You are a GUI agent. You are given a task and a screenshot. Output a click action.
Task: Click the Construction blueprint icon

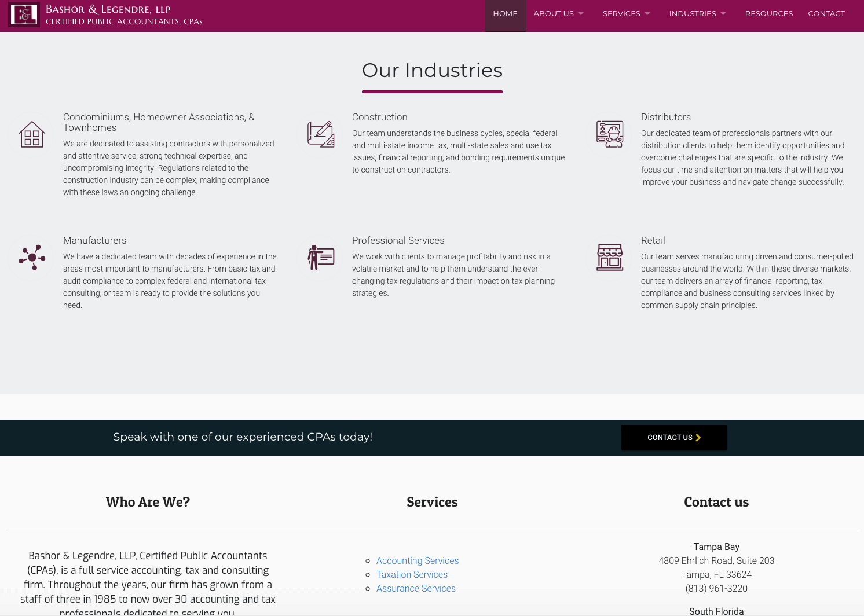coord(321,134)
